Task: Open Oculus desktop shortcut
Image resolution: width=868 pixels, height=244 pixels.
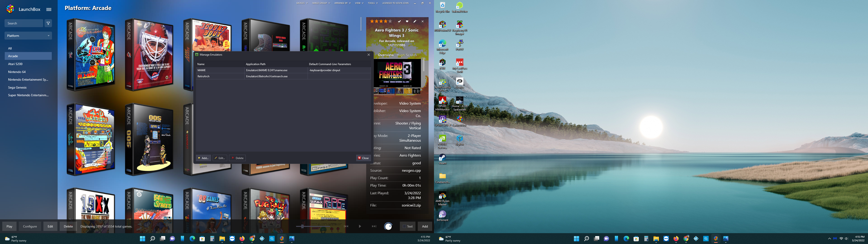Action: pyautogui.click(x=460, y=83)
